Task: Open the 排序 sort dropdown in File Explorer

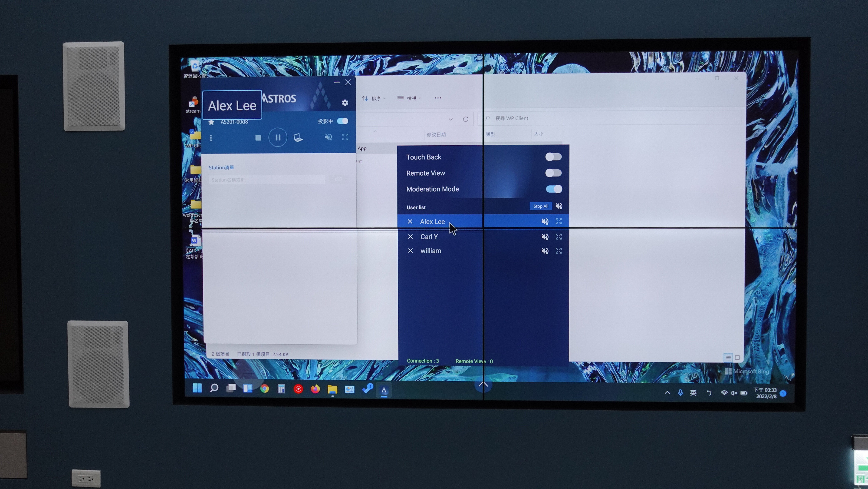Action: [374, 98]
